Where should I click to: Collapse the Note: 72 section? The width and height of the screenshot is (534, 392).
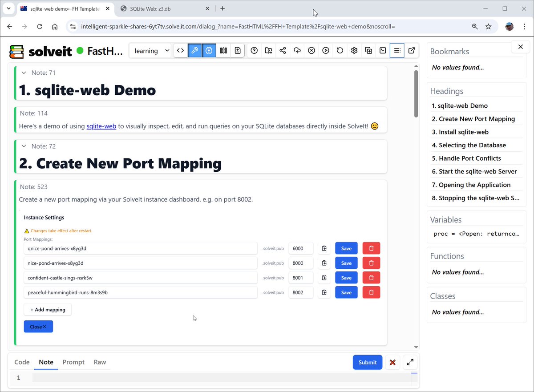pos(24,146)
